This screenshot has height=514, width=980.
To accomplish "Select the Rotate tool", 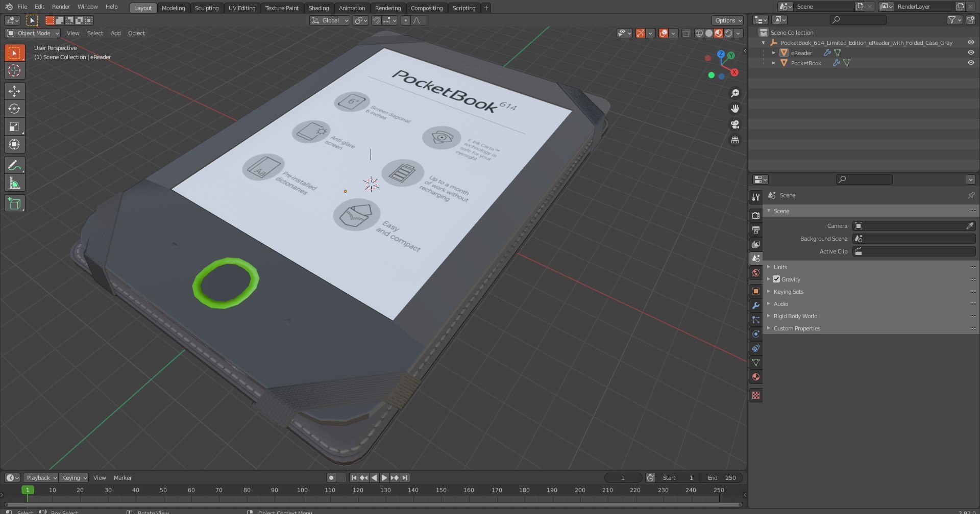I will (14, 109).
